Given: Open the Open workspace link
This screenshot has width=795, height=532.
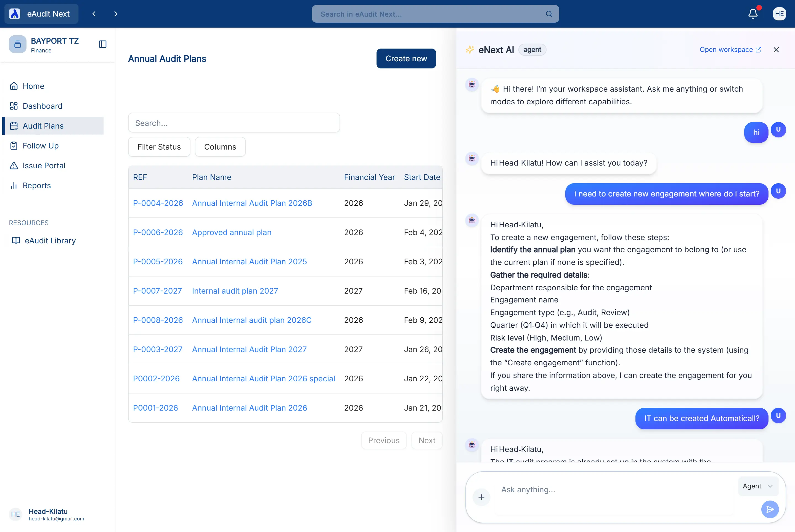Looking at the screenshot, I should pyautogui.click(x=730, y=50).
